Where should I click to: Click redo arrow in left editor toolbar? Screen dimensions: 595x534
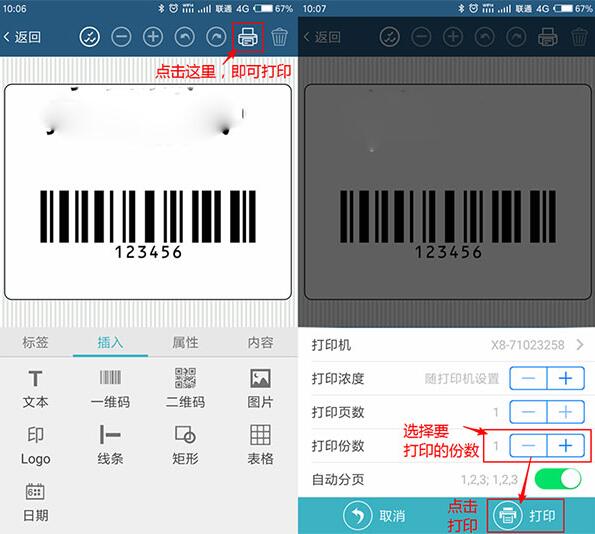click(x=216, y=37)
